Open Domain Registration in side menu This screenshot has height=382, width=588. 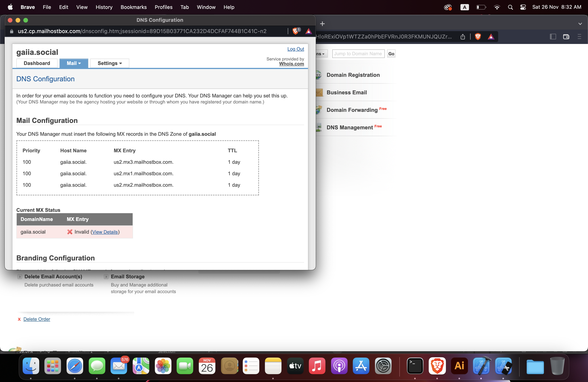tap(353, 75)
